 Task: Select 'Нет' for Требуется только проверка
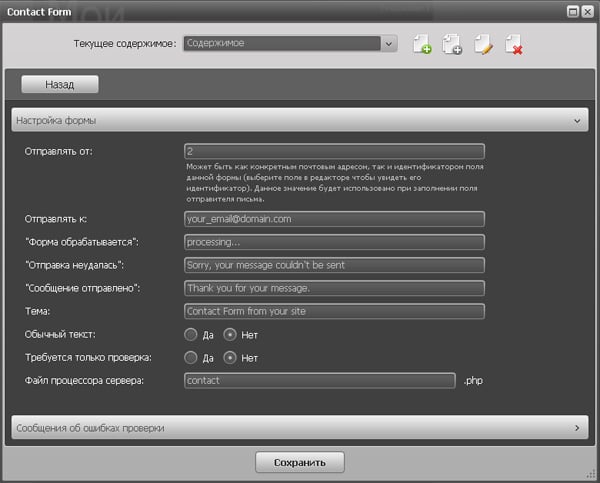pos(230,357)
